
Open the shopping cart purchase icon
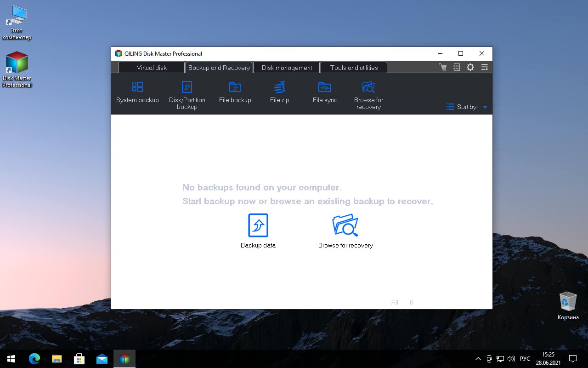pos(443,67)
